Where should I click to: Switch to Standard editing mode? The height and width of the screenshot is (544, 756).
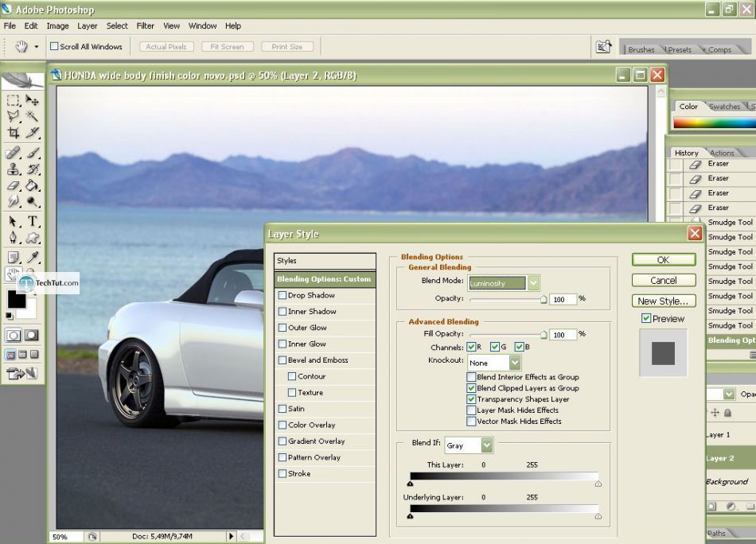pos(13,335)
